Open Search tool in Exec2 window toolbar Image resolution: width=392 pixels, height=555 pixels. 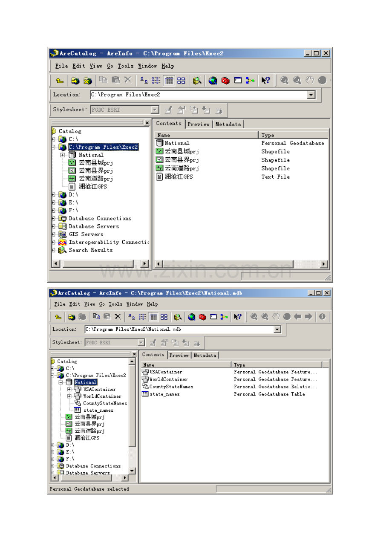pyautogui.click(x=197, y=80)
